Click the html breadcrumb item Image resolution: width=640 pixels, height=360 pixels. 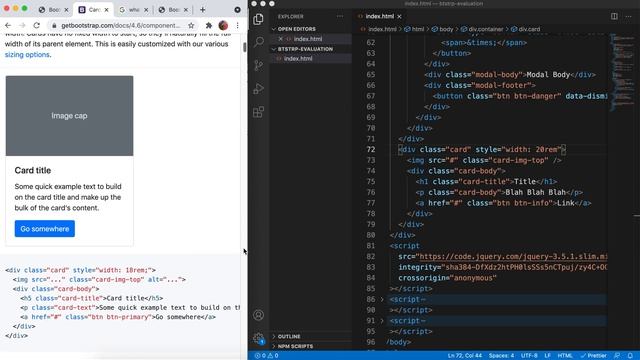coord(414,29)
